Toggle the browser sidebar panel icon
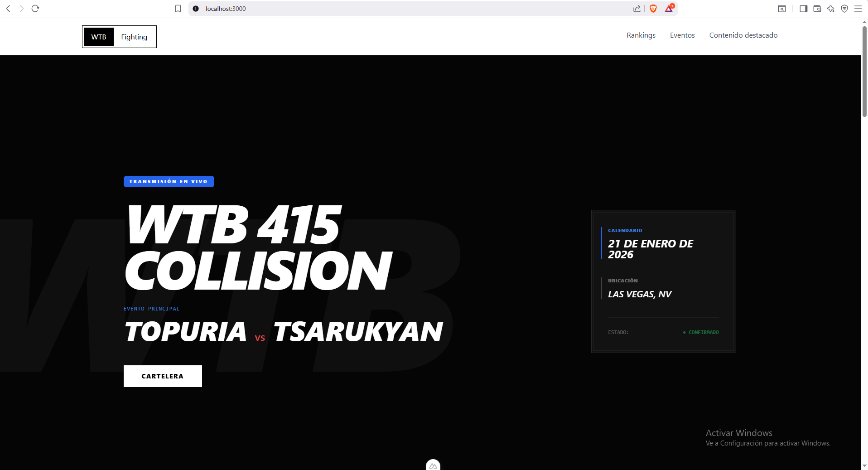The width and height of the screenshot is (868, 470). [x=804, y=9]
